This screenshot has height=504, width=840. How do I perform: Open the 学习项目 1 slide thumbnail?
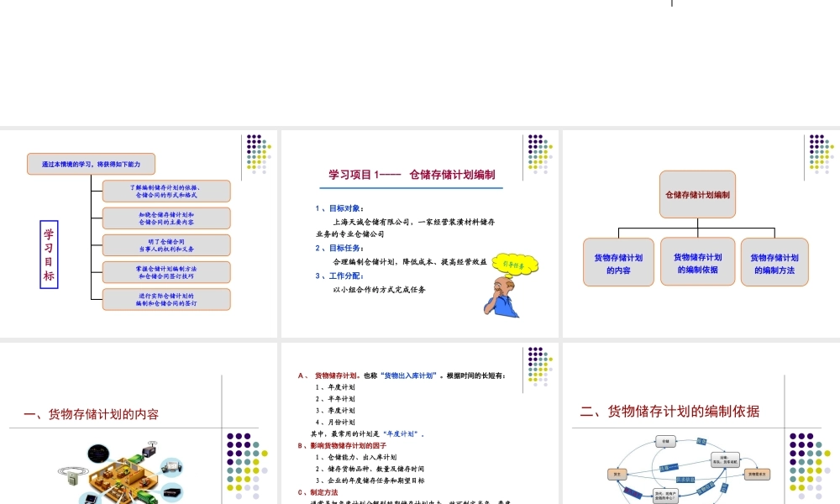click(x=419, y=234)
